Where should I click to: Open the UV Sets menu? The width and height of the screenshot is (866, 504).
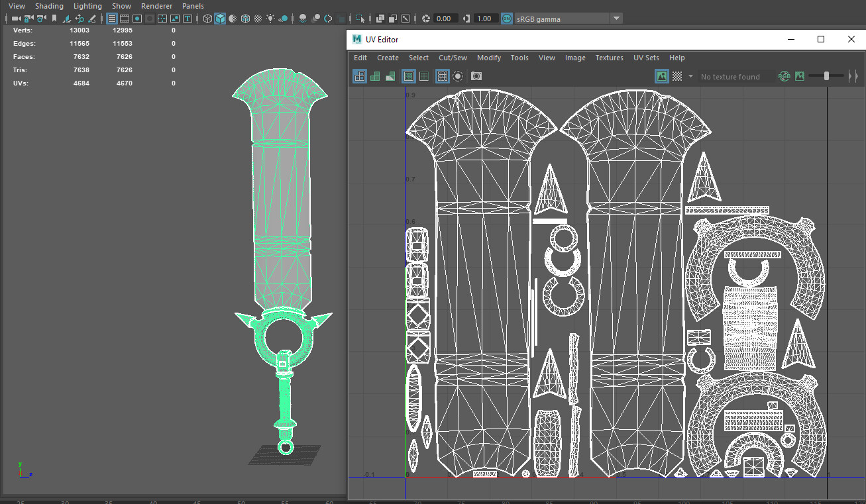[646, 58]
